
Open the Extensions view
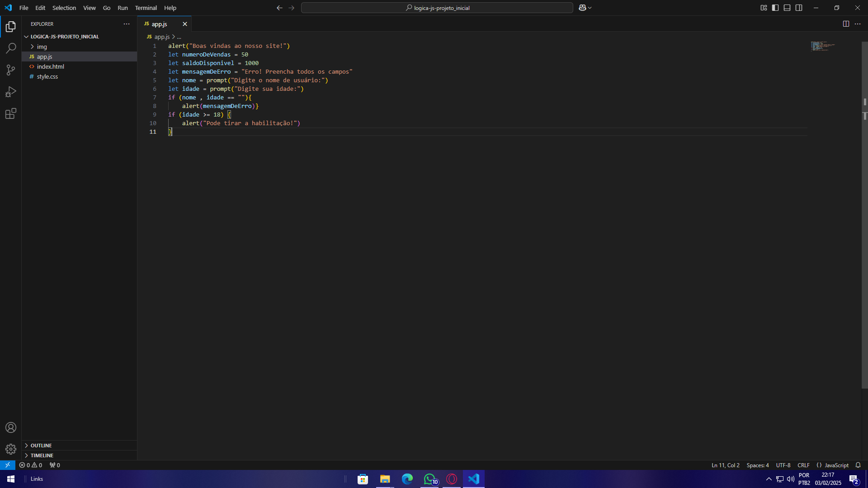pyautogui.click(x=11, y=113)
